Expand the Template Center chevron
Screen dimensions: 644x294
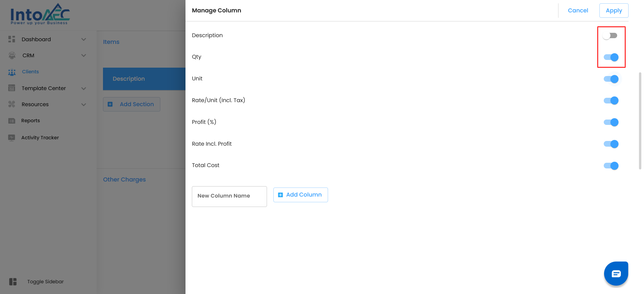pyautogui.click(x=84, y=88)
